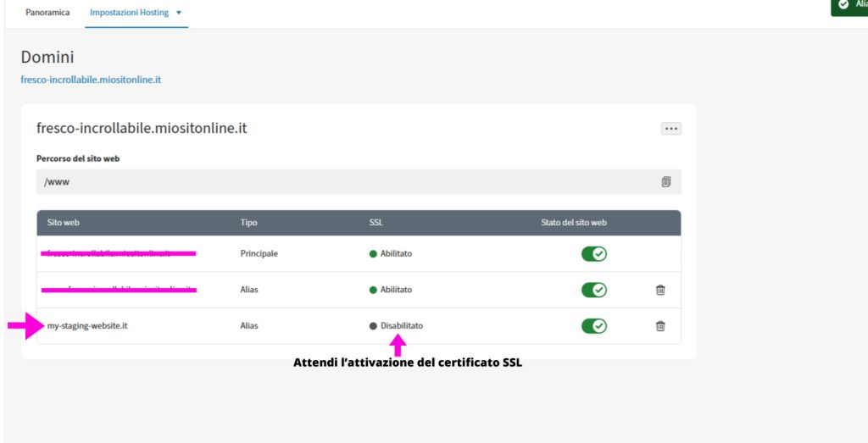
Task: Copy the /www website path
Action: 666,182
